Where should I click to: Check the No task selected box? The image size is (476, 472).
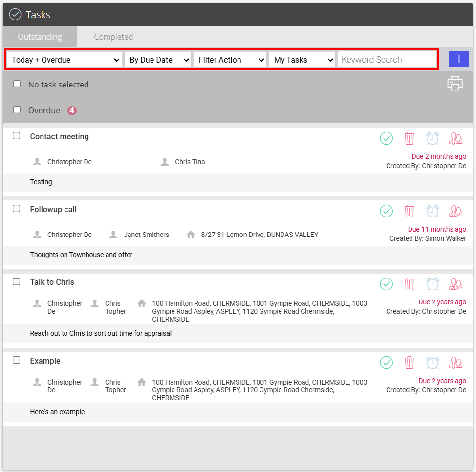coord(17,84)
